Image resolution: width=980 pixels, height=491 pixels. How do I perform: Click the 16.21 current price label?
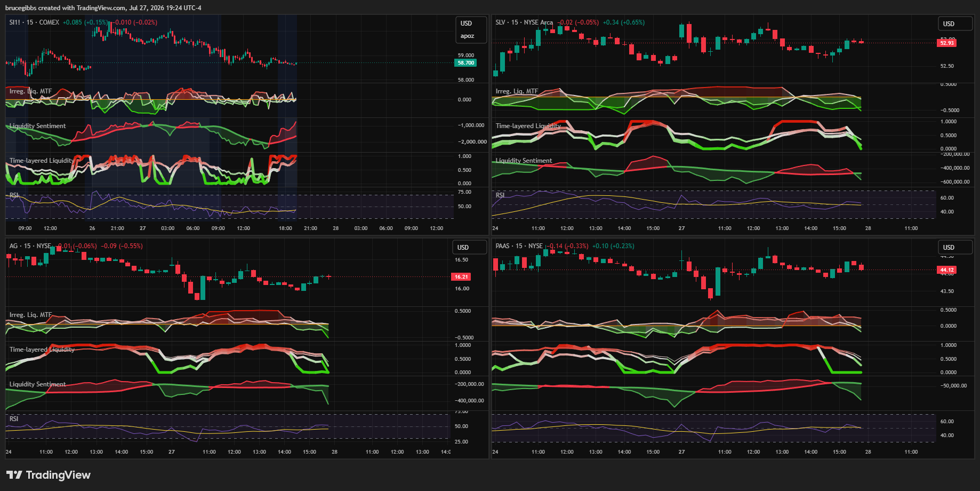coord(461,277)
